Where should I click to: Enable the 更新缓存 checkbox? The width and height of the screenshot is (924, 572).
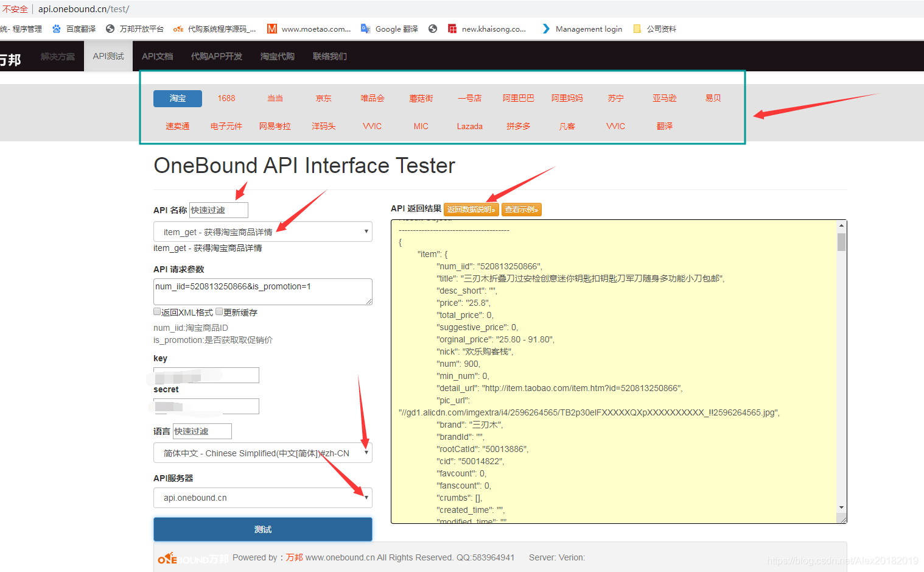[x=219, y=311]
